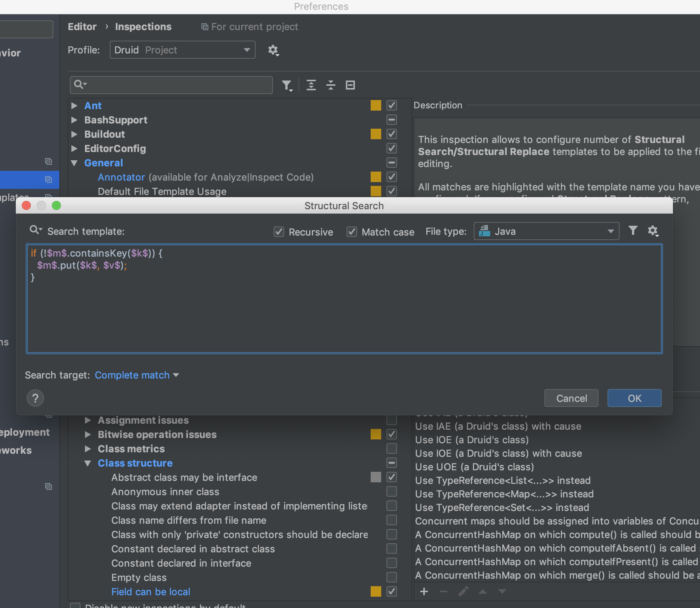Open Search target Complete match dropdown

click(137, 375)
